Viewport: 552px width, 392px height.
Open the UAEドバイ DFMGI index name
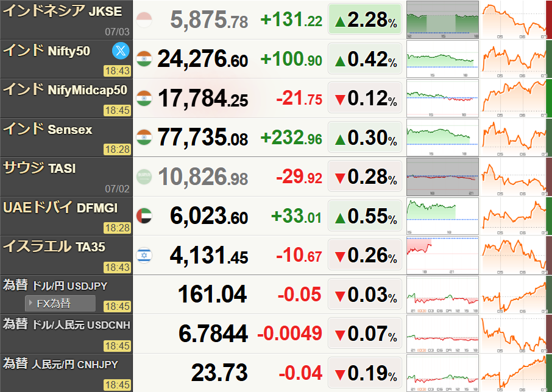point(60,208)
